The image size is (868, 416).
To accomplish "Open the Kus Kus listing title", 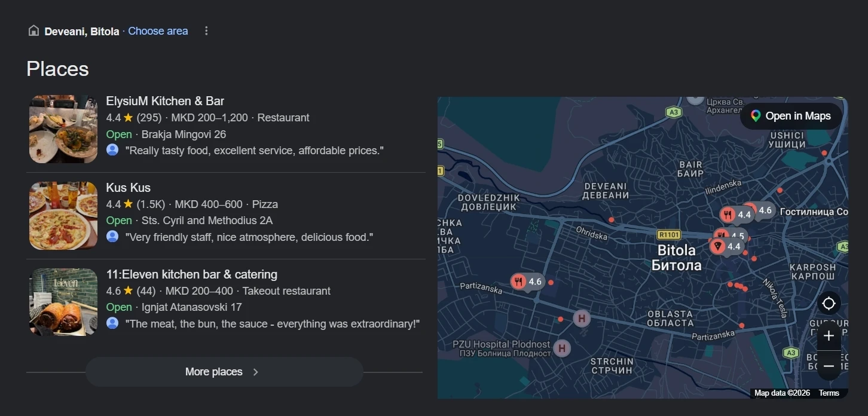I will click(x=128, y=188).
